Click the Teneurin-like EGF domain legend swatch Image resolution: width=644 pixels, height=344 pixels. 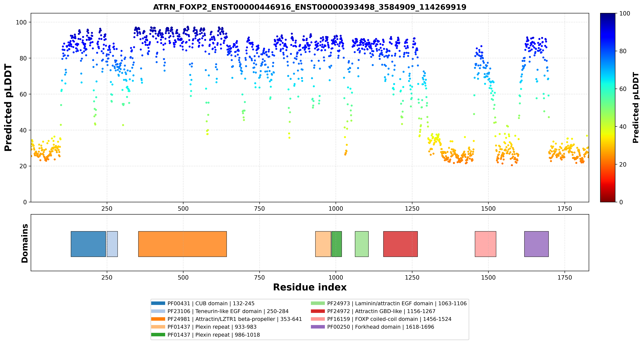pyautogui.click(x=158, y=311)
